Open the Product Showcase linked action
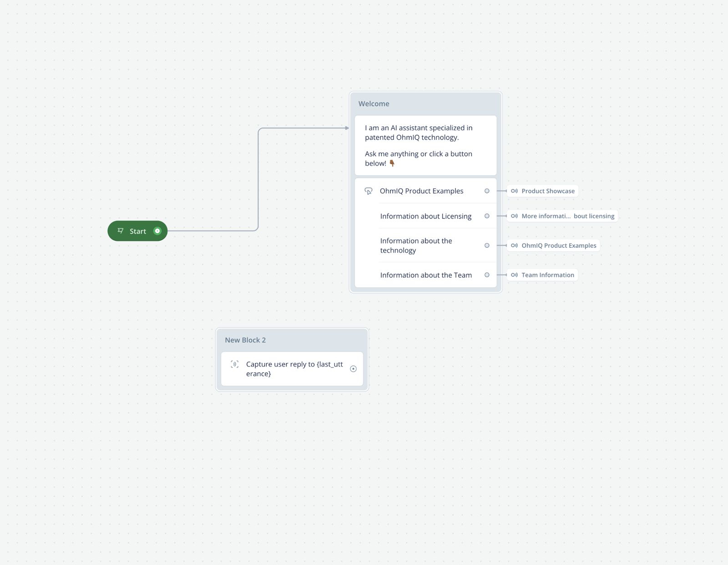The width and height of the screenshot is (728, 565). [x=542, y=191]
